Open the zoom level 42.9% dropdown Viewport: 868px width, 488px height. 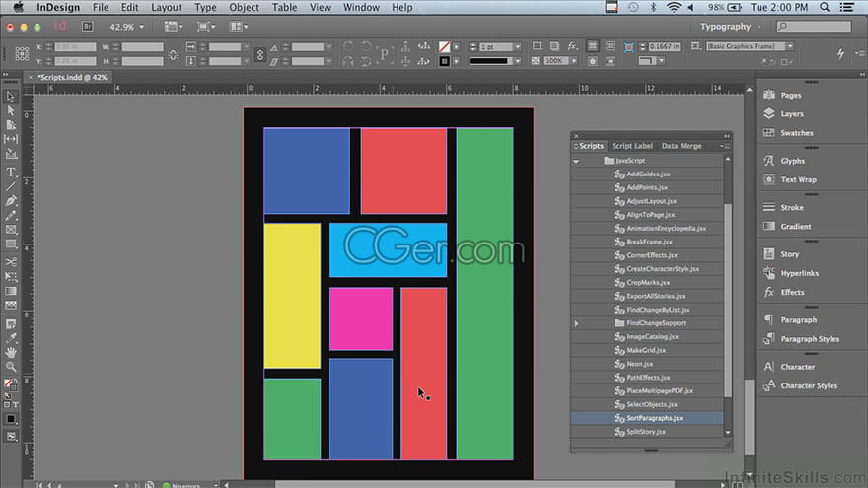(x=142, y=27)
